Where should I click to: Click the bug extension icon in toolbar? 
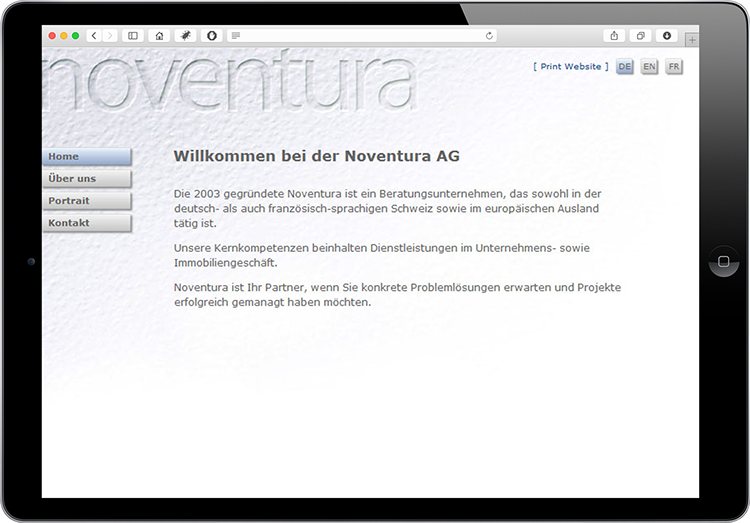[186, 35]
